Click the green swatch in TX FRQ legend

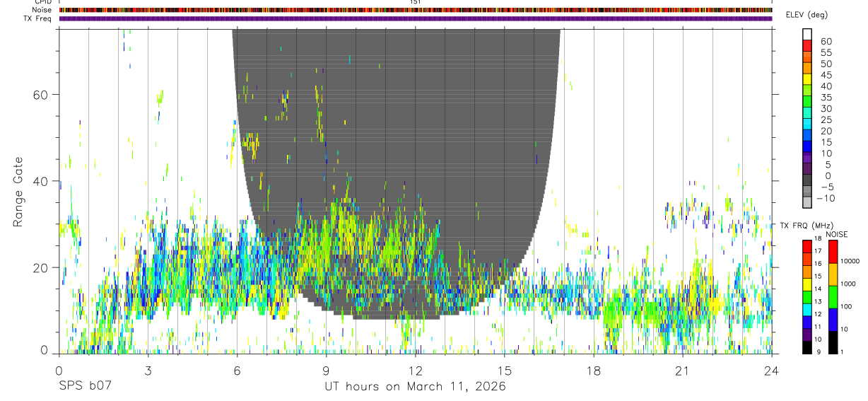[x=807, y=297]
